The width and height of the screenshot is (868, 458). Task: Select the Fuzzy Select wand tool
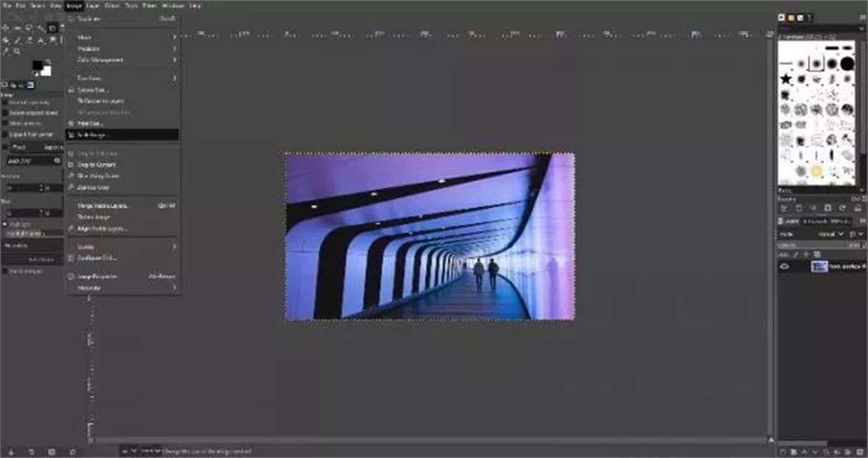[x=41, y=28]
